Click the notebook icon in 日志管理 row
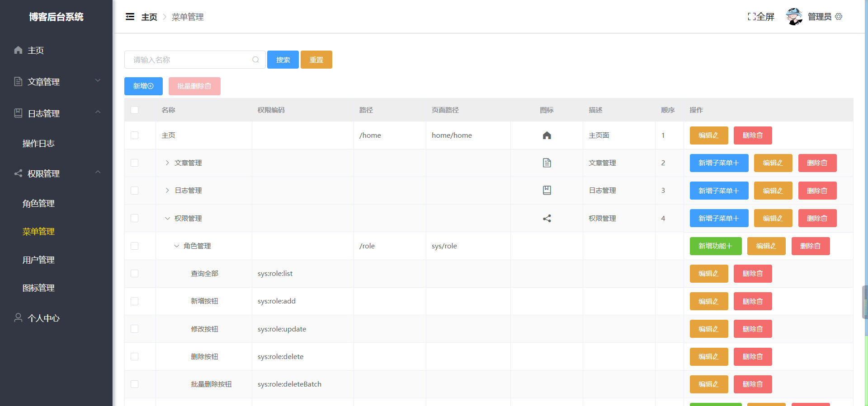The image size is (868, 406). click(547, 191)
